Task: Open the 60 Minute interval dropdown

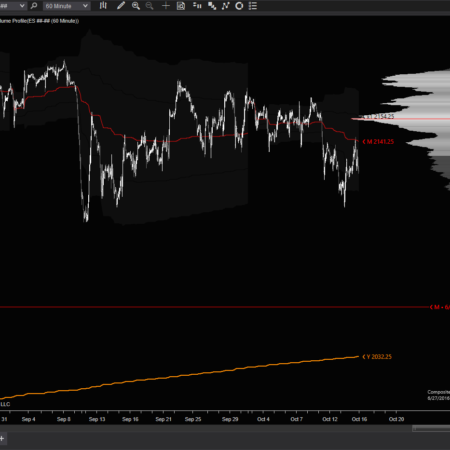Action: pyautogui.click(x=66, y=6)
